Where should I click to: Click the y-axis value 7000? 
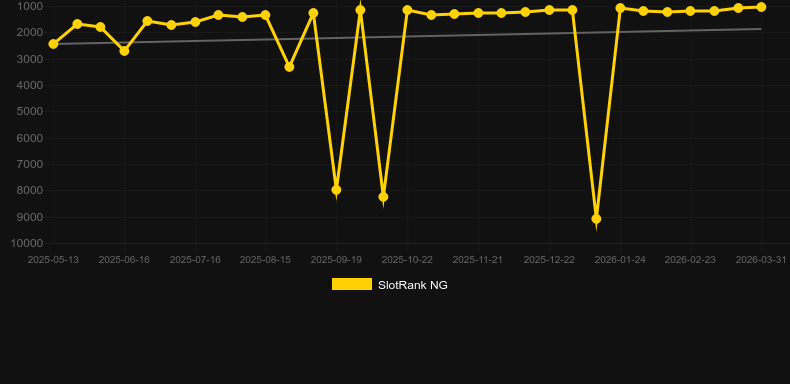[30, 164]
